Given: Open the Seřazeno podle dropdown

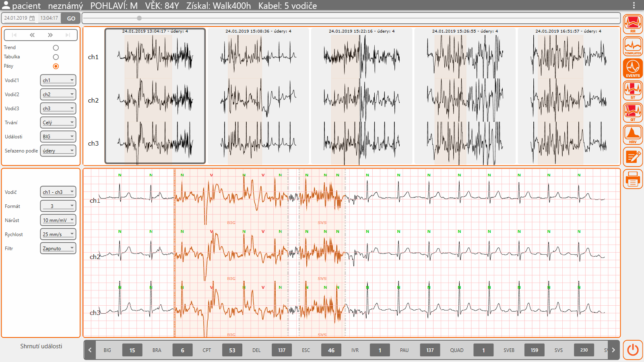Looking at the screenshot, I should pos(58,151).
